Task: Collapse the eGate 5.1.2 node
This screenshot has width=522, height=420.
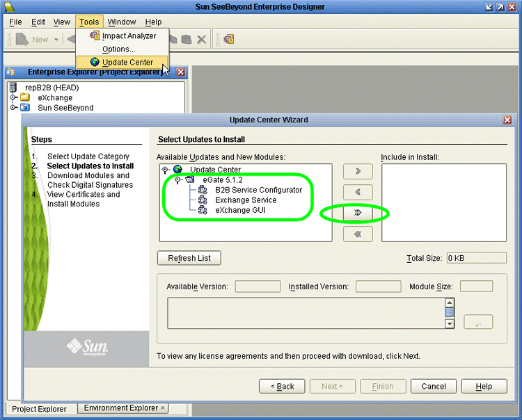Action: tap(178, 180)
